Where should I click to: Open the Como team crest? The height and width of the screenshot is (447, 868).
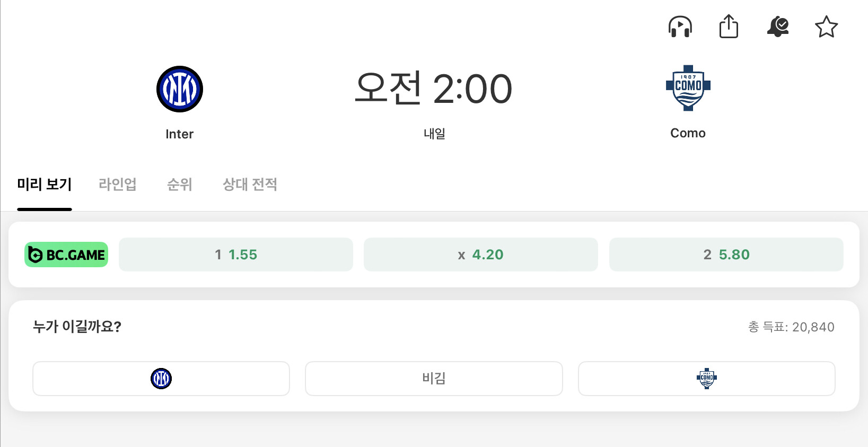coord(688,88)
